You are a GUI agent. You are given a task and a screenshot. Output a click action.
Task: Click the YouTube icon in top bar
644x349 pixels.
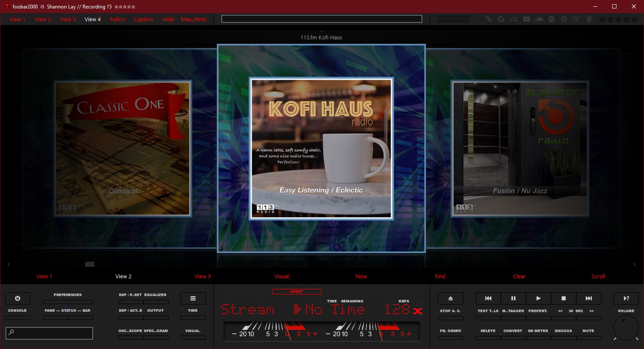[526, 19]
